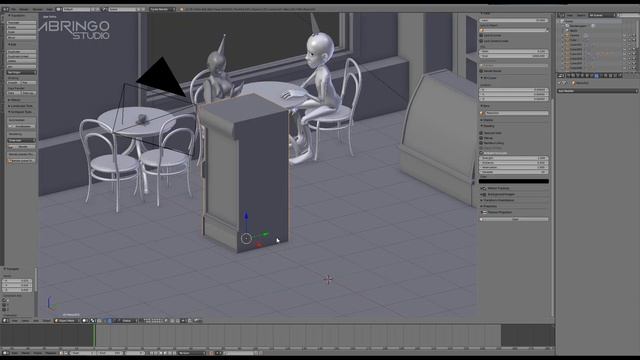This screenshot has height=360, width=640.
Task: Select the highlighted Modifiers properties tab
Action: [x=596, y=76]
